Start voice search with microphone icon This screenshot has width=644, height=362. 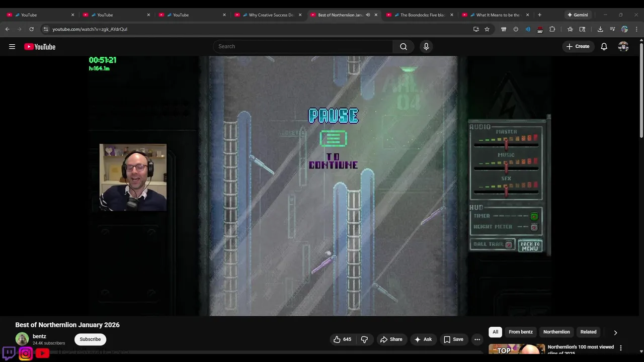point(426,47)
